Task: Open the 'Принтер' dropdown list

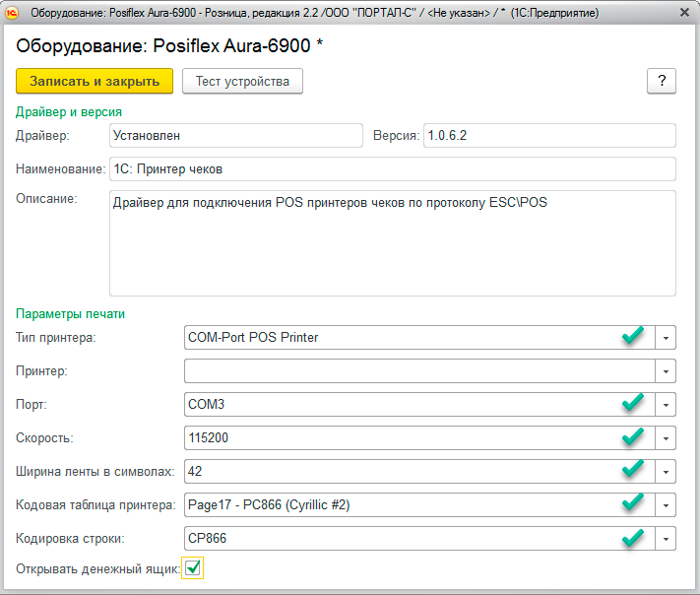Action: (667, 371)
